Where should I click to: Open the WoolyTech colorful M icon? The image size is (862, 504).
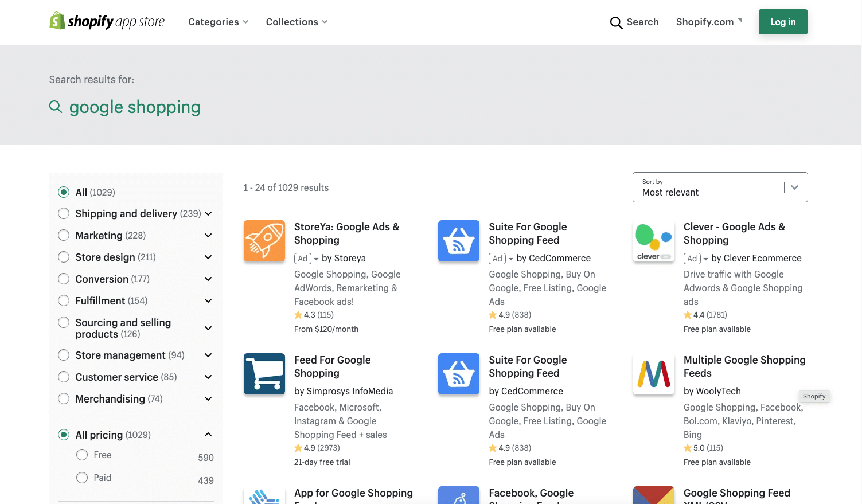654,374
